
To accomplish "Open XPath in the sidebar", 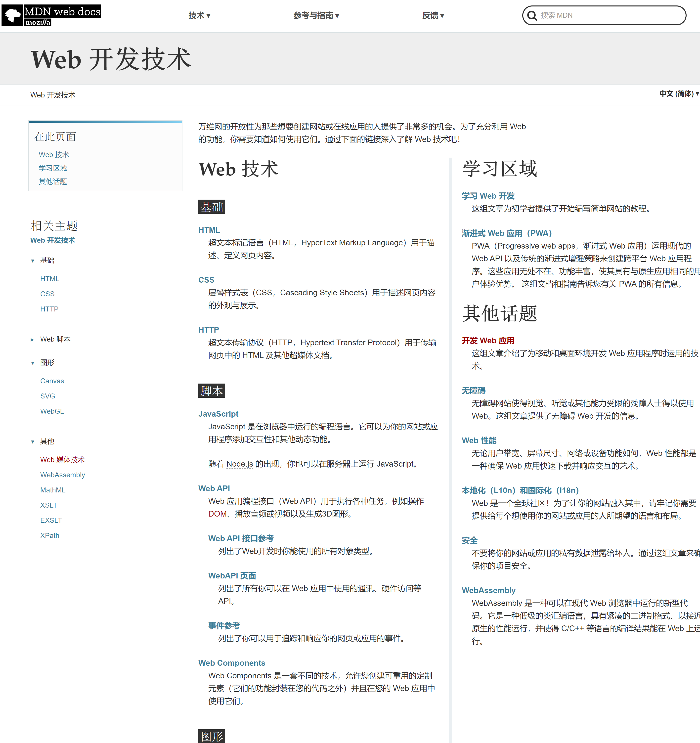I will click(50, 536).
